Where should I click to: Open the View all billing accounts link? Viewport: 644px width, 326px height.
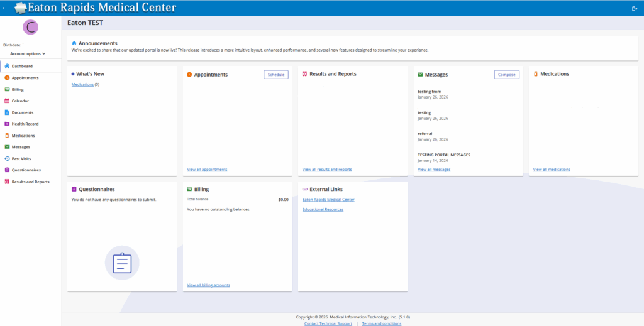point(208,285)
